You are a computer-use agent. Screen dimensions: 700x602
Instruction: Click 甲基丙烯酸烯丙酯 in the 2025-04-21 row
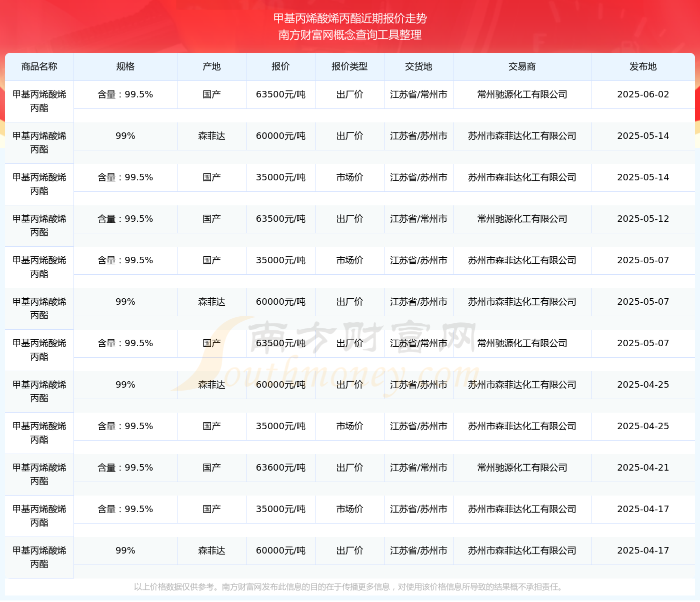pyautogui.click(x=39, y=474)
